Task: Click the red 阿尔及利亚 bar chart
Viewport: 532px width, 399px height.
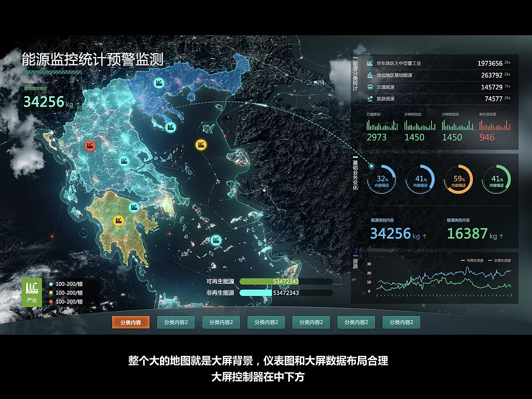Action: point(495,126)
